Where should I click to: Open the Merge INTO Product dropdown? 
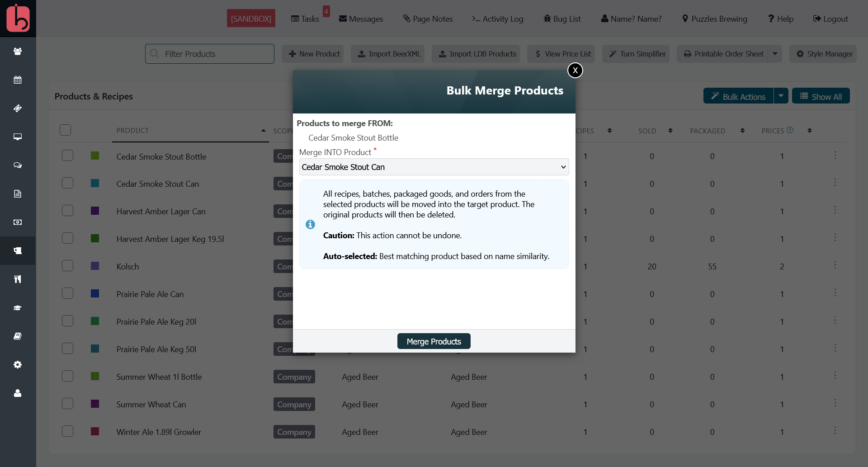click(x=434, y=167)
